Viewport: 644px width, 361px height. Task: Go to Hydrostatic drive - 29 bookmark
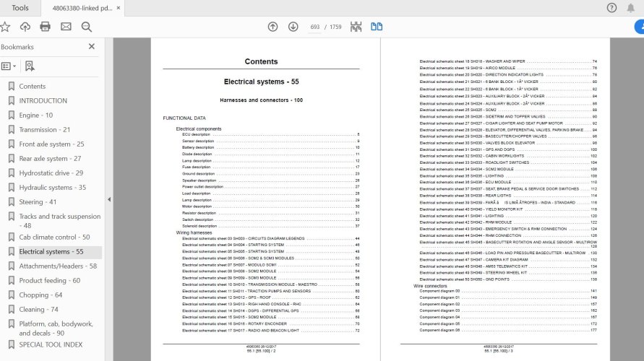[51, 173]
